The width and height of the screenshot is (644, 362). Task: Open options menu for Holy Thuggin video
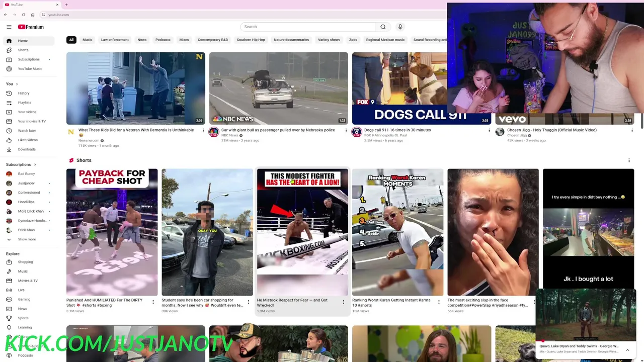[x=632, y=131]
